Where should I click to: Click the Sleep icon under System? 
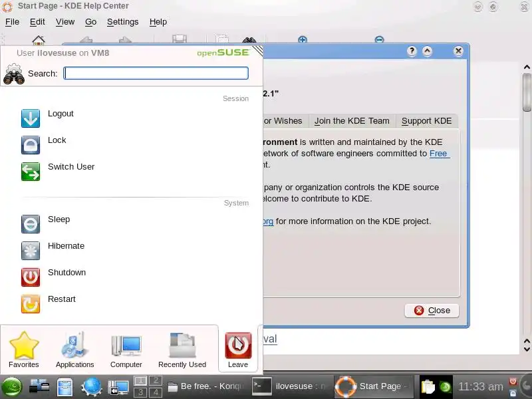point(31,224)
